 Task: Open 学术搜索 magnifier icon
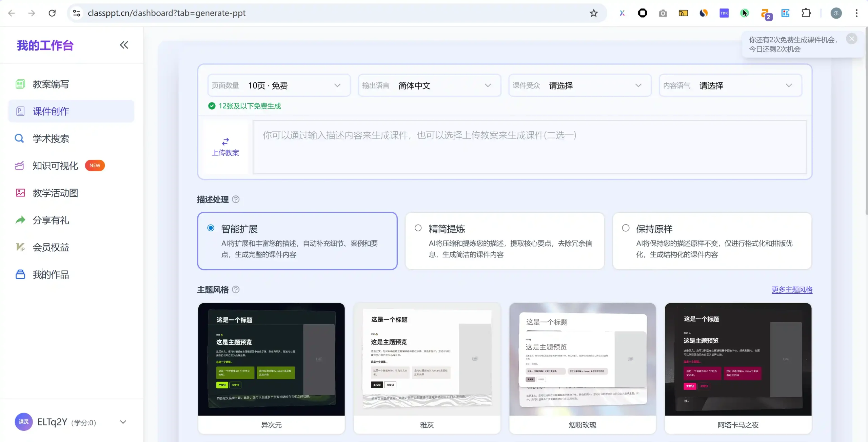19,138
